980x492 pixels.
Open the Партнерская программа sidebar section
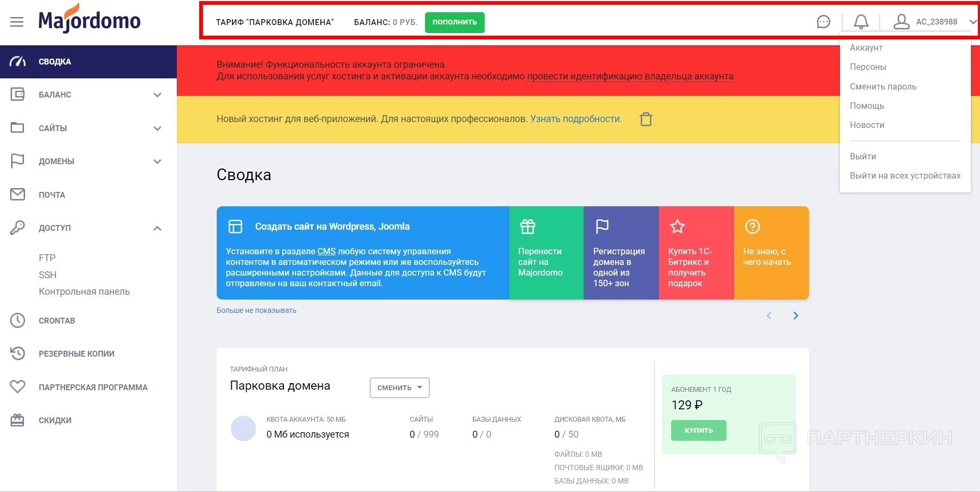point(88,387)
